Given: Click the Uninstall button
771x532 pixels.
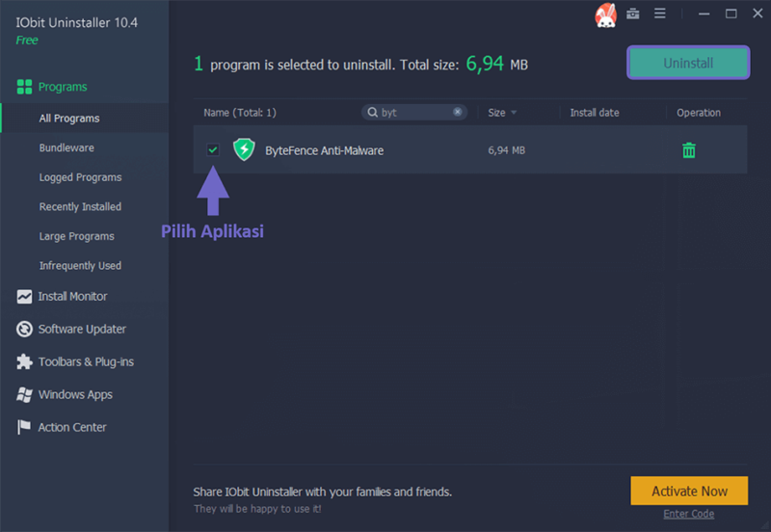Looking at the screenshot, I should point(688,63).
